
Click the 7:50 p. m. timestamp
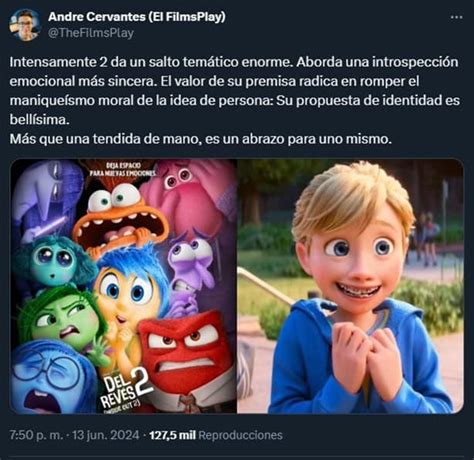(x=36, y=435)
